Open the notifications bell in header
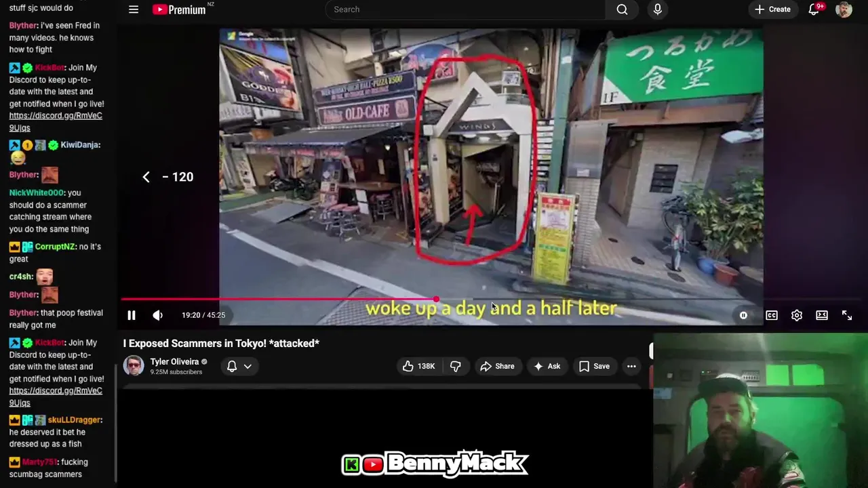 (814, 9)
